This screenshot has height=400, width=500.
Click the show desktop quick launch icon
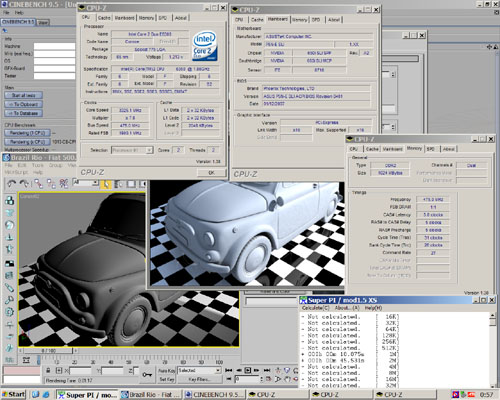tap(36, 395)
